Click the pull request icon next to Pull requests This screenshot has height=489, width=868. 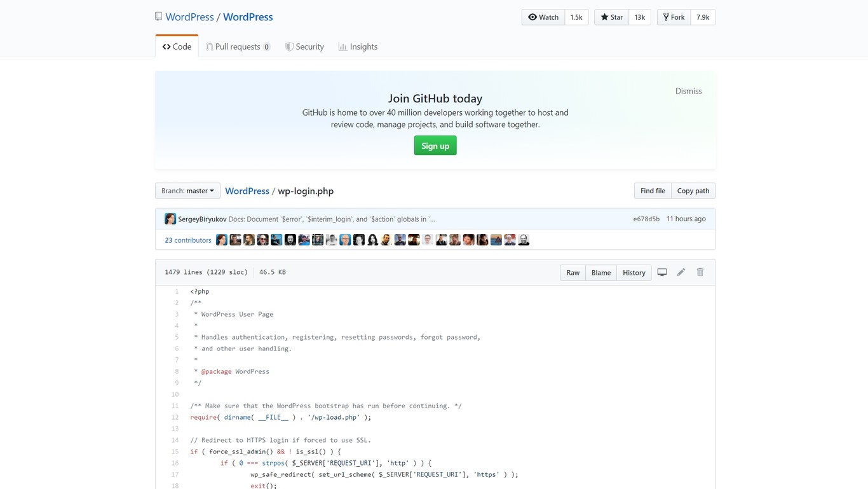tap(211, 46)
